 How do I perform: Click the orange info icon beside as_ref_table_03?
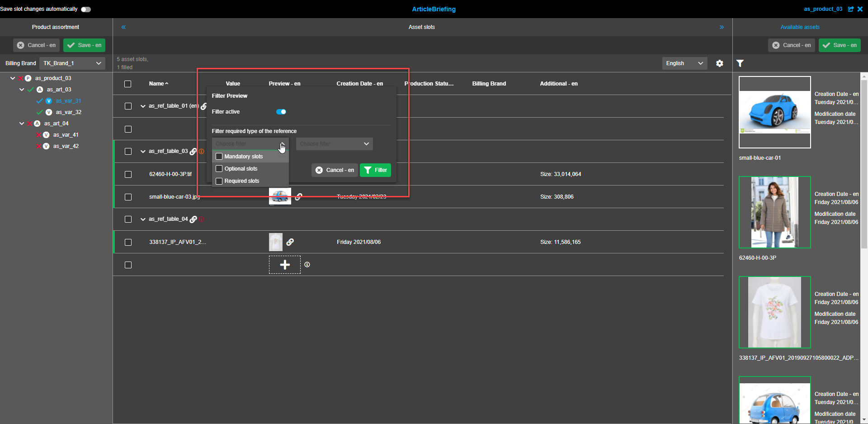[202, 152]
